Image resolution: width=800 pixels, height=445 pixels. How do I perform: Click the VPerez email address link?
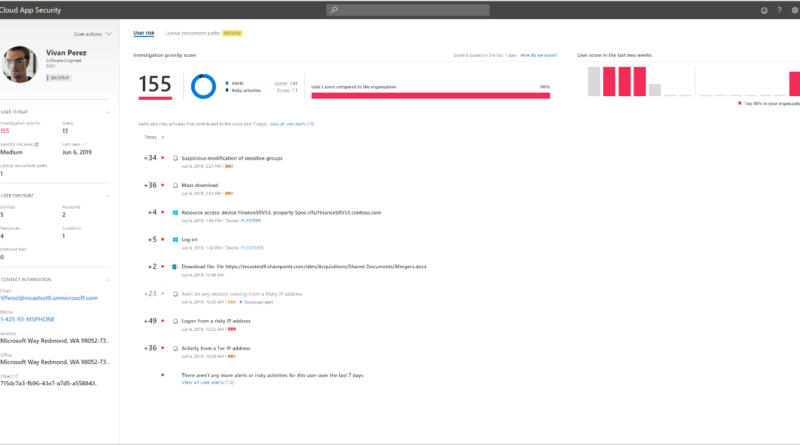pos(49,298)
